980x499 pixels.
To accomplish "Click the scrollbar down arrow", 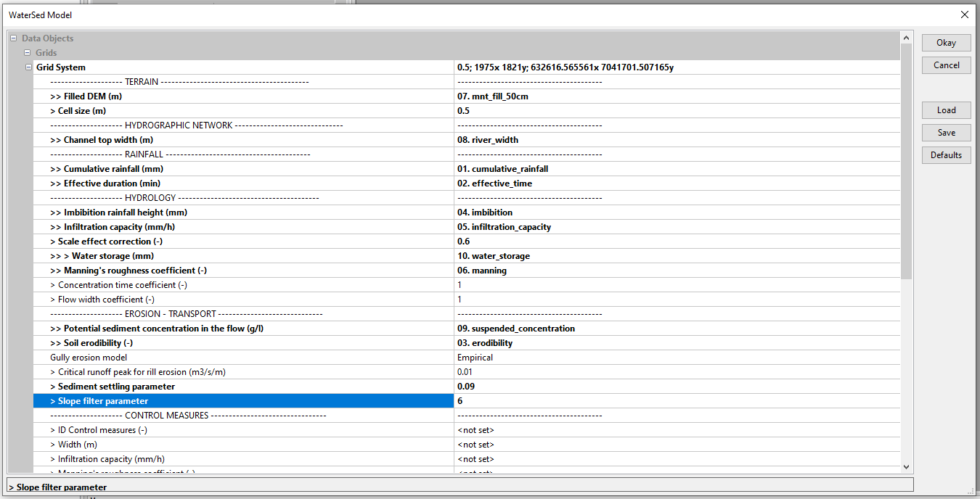I will coord(906,468).
